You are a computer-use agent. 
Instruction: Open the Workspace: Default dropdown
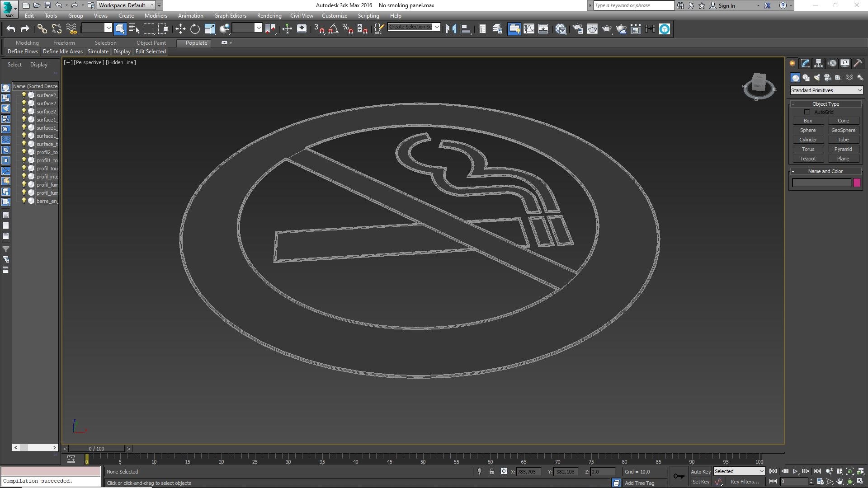[x=126, y=5]
